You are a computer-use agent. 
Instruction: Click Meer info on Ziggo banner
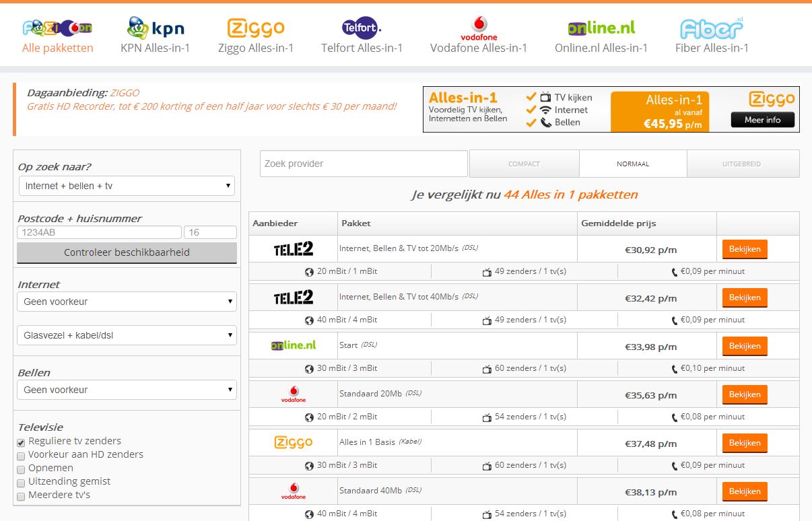762,120
